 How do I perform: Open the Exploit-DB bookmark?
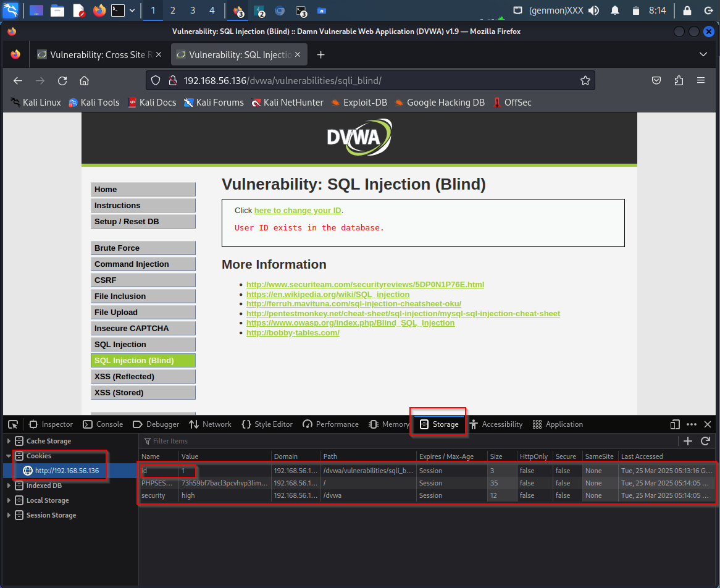coord(359,103)
